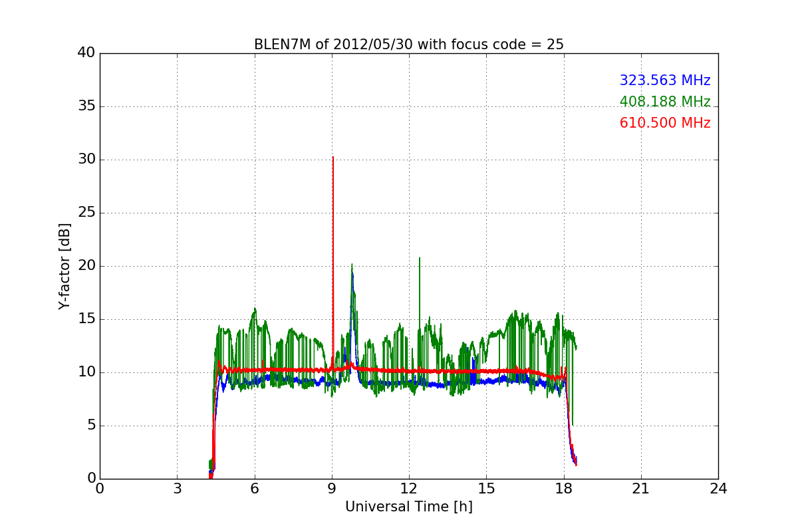Click the x-axis tick label 9

[x=332, y=489]
